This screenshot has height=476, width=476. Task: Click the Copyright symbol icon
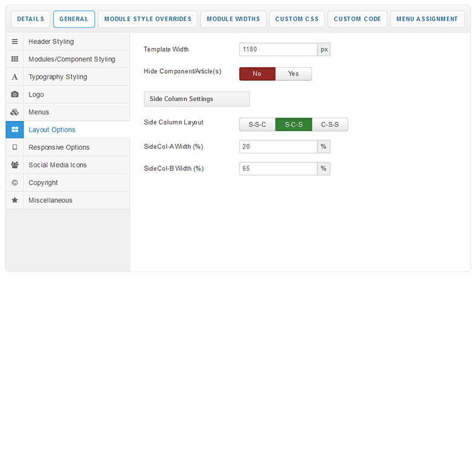(x=14, y=182)
